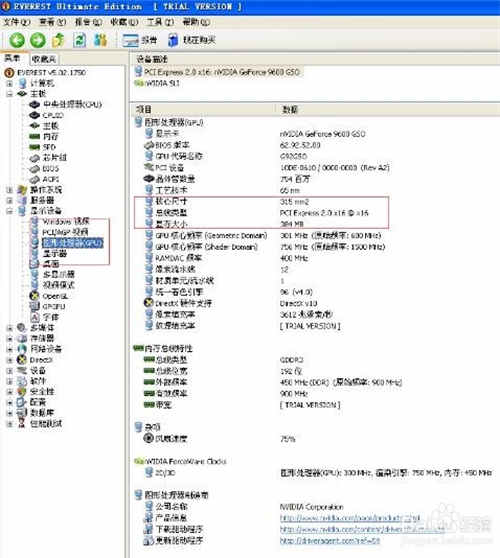Image resolution: width=500 pixels, height=558 pixels.
Task: Select SPD item in tree
Action: click(49, 147)
